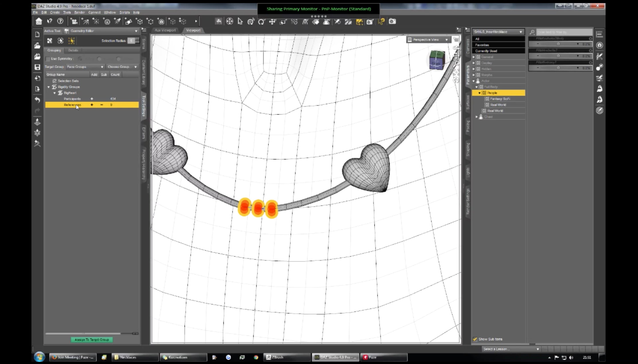
Task: Click the Undo arrow in left sidebar
Action: tap(37, 100)
